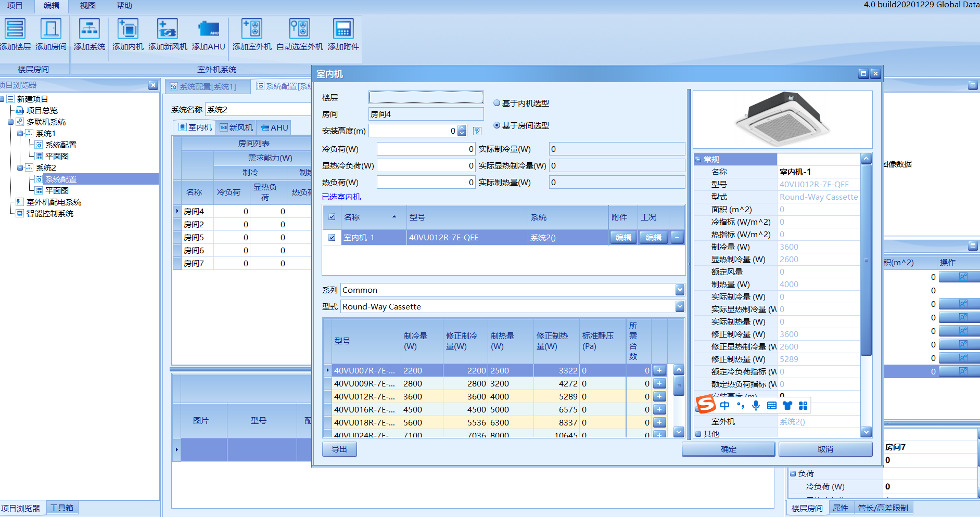Select the 基于房间选型 radio button
Image resolution: width=980 pixels, height=517 pixels.
pos(497,125)
